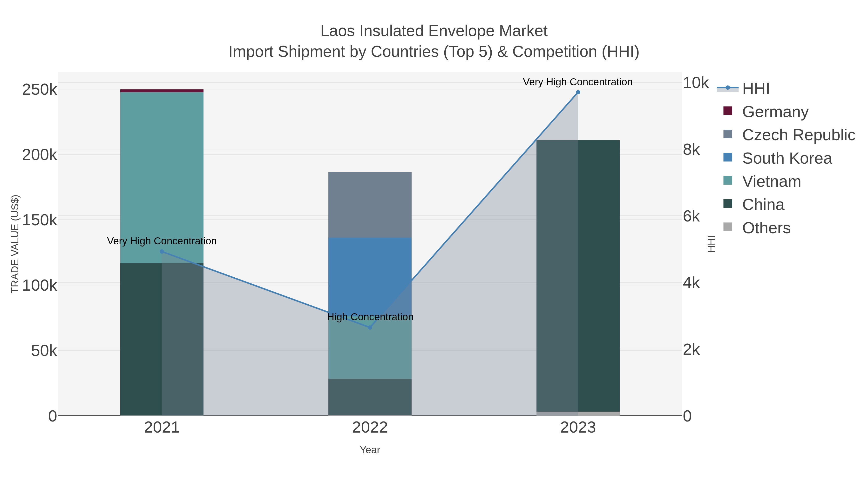The height and width of the screenshot is (488, 868).
Task: Click the 10k right axis tick label
Action: 696,83
